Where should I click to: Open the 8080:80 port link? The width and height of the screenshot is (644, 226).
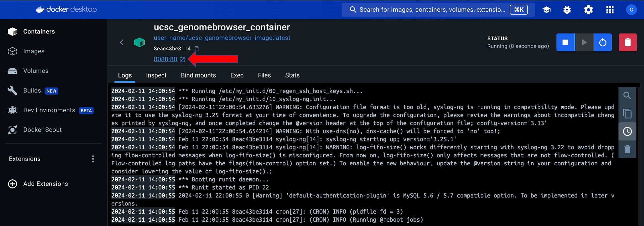(x=166, y=59)
